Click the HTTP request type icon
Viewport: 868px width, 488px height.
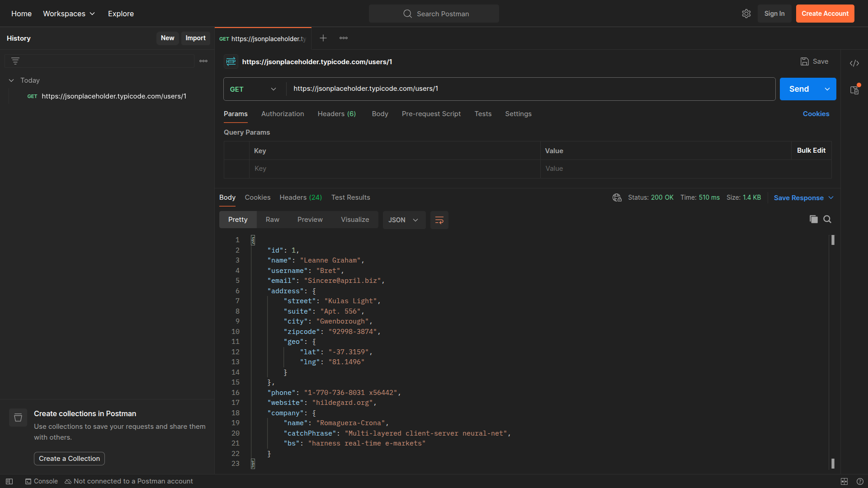[x=231, y=61]
